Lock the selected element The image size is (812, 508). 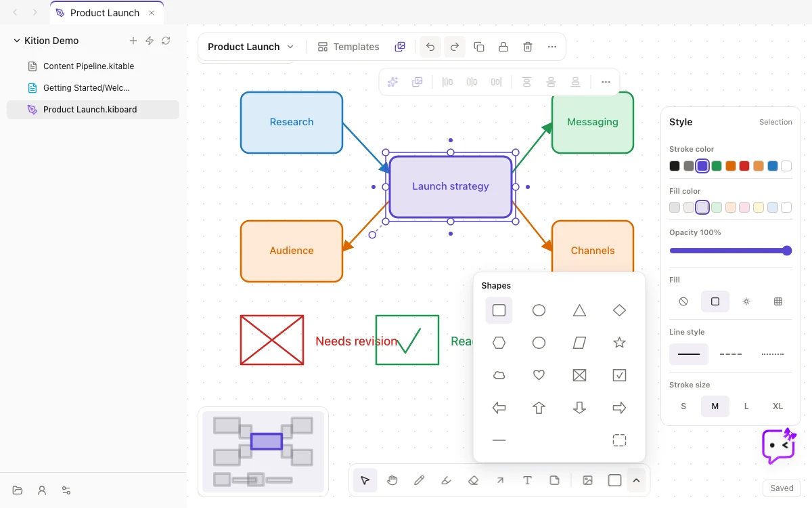(503, 47)
